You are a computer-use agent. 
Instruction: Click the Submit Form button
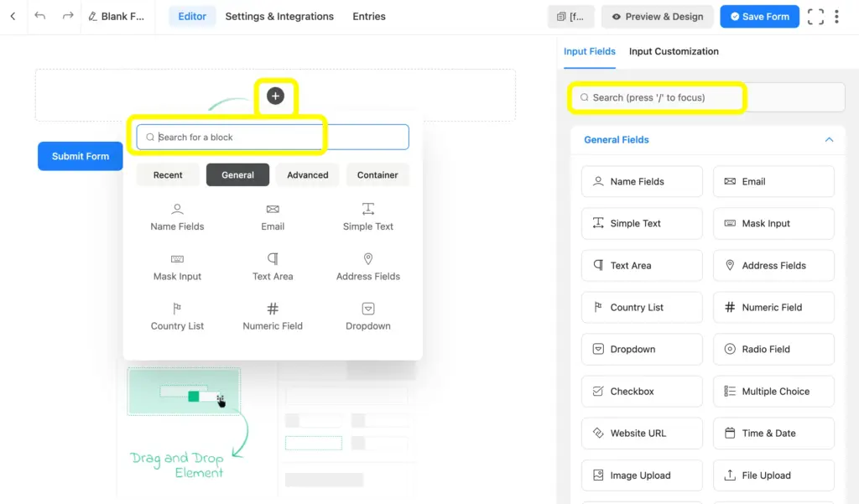coord(80,156)
